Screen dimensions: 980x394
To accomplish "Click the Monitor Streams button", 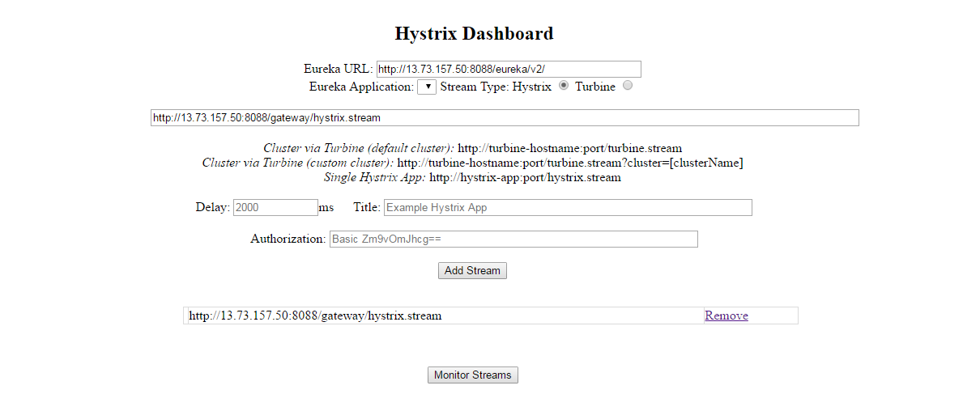I will coord(473,375).
